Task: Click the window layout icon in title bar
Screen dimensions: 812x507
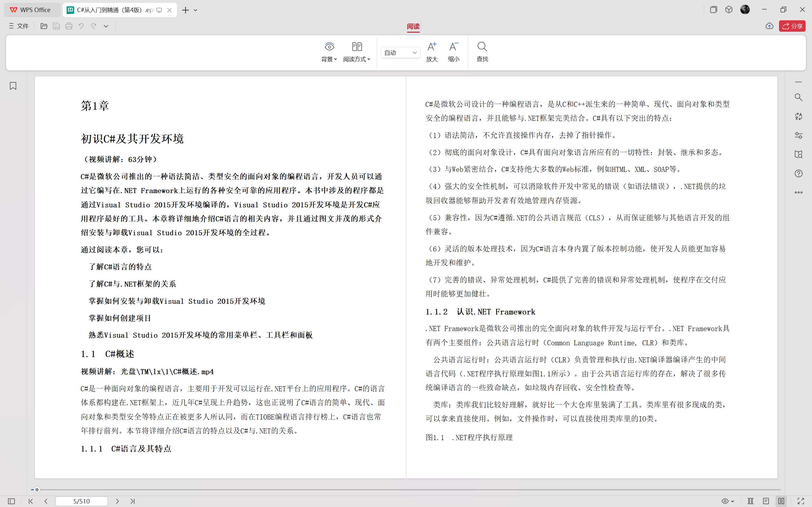Action: pos(713,10)
